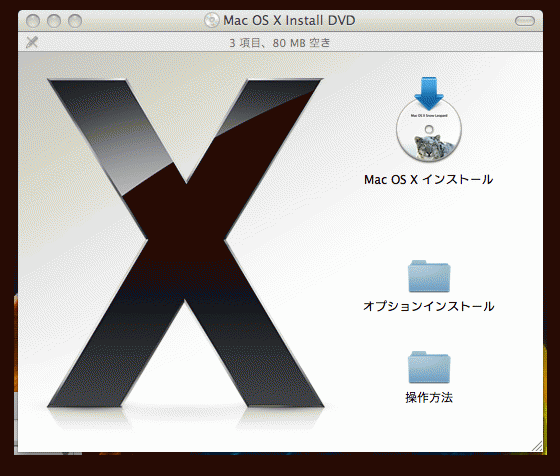Viewport: 560px width, 476px height.
Task: Minimize the window with the middle title-bar button
Action: tap(54, 21)
